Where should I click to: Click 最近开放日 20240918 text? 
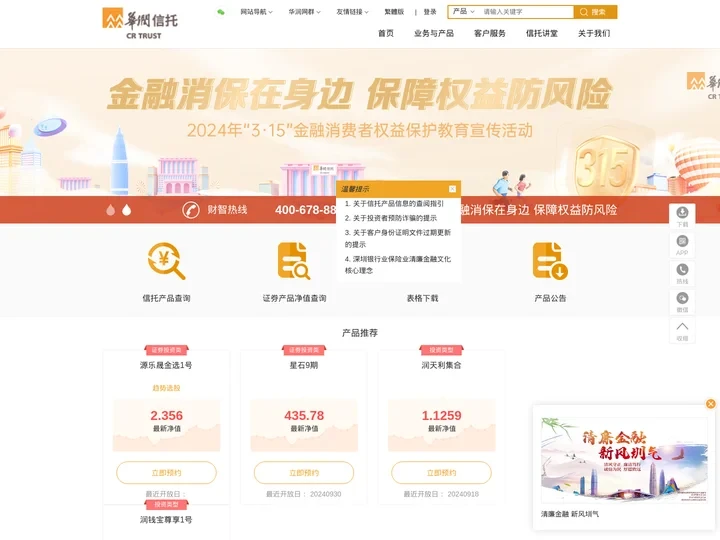441,494
